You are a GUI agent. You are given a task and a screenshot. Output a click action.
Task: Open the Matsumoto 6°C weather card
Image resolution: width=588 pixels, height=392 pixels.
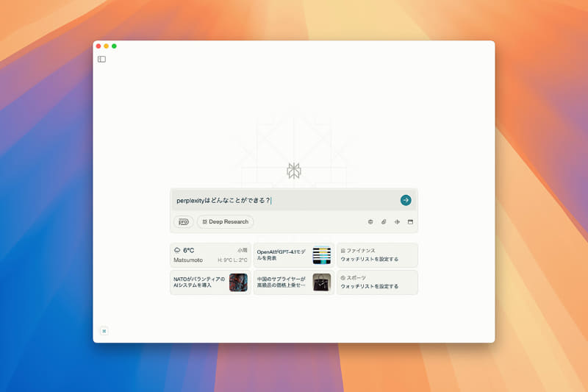tap(210, 255)
